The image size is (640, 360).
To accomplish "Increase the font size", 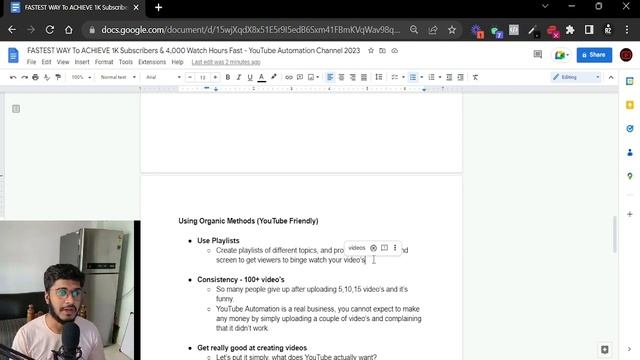I will click(215, 77).
